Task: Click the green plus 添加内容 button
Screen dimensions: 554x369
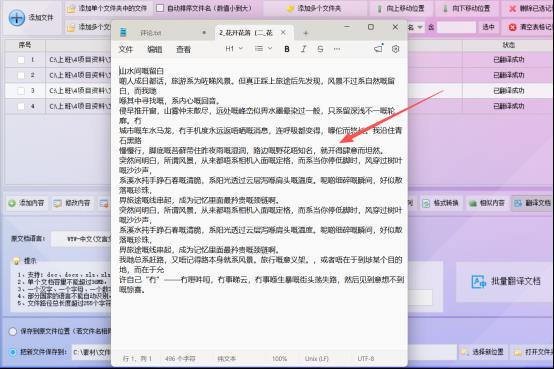Action: point(27,203)
